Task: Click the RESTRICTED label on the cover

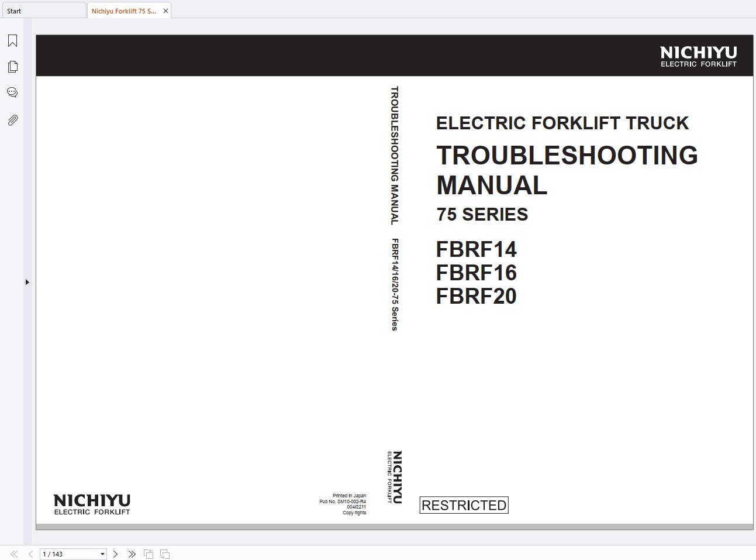Action: click(x=464, y=505)
